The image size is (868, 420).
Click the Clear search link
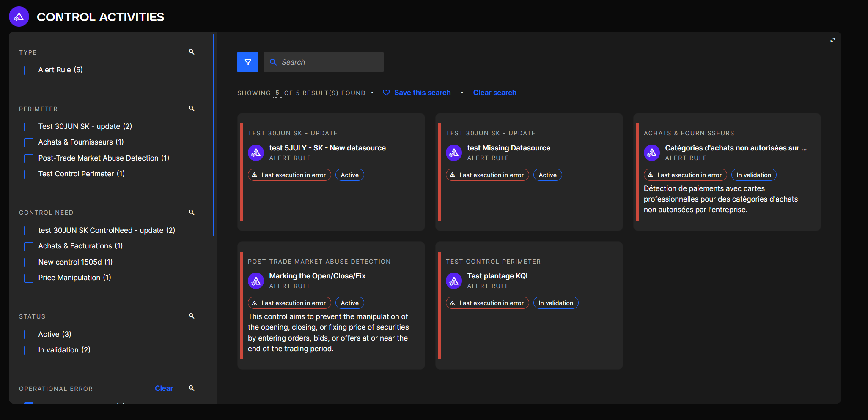[494, 93]
